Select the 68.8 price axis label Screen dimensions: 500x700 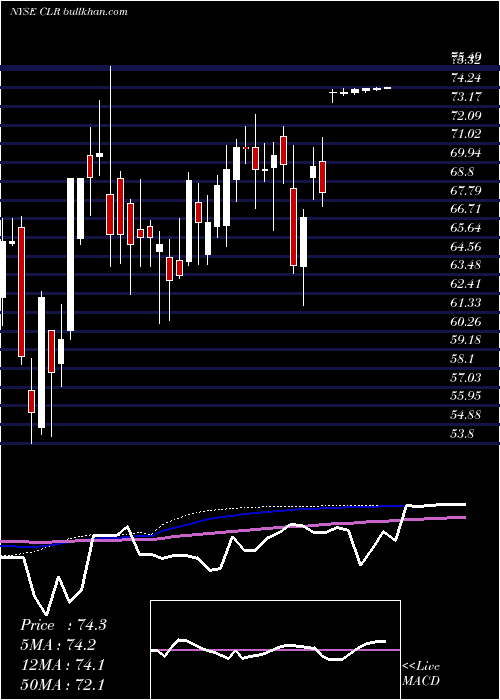coord(463,172)
